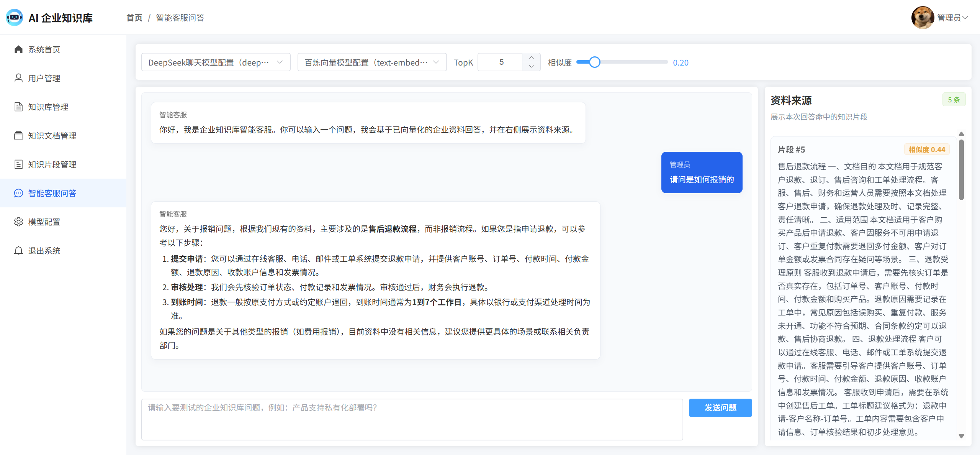Increase TopK with the up arrow
980x455 pixels.
[531, 57]
